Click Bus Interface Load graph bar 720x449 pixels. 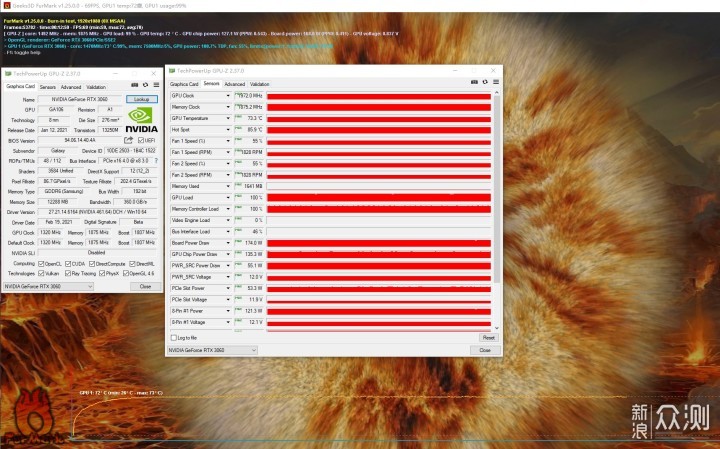click(379, 232)
